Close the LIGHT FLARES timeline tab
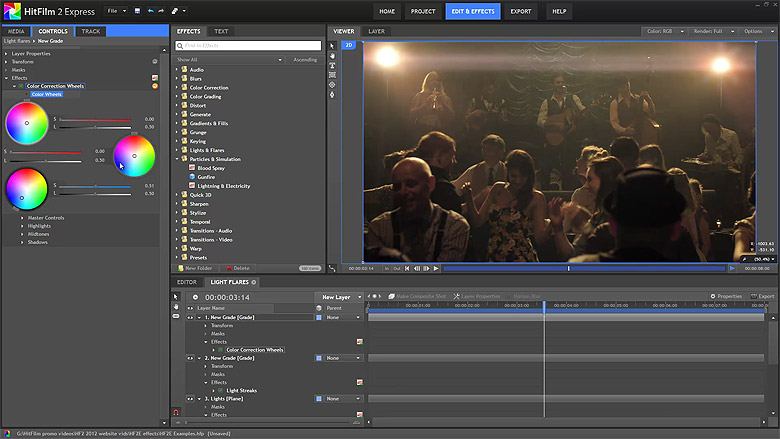Image resolution: width=780 pixels, height=439 pixels. [254, 282]
